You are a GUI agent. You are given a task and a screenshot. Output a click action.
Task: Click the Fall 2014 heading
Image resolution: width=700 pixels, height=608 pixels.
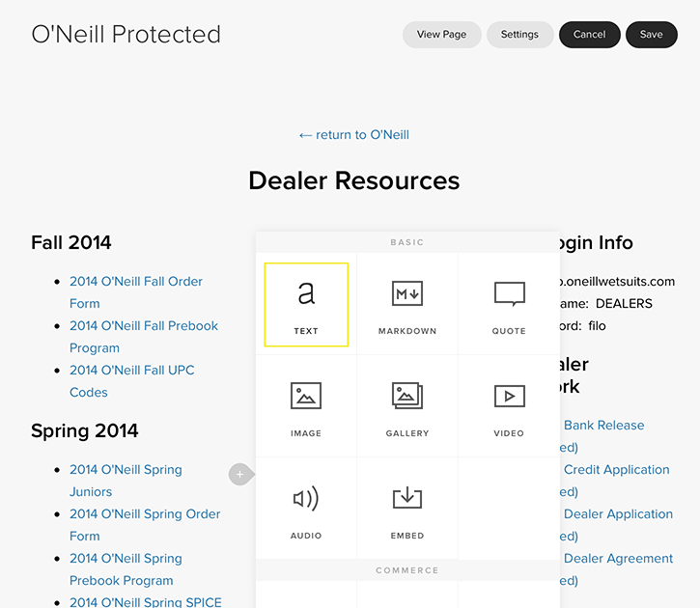71,242
